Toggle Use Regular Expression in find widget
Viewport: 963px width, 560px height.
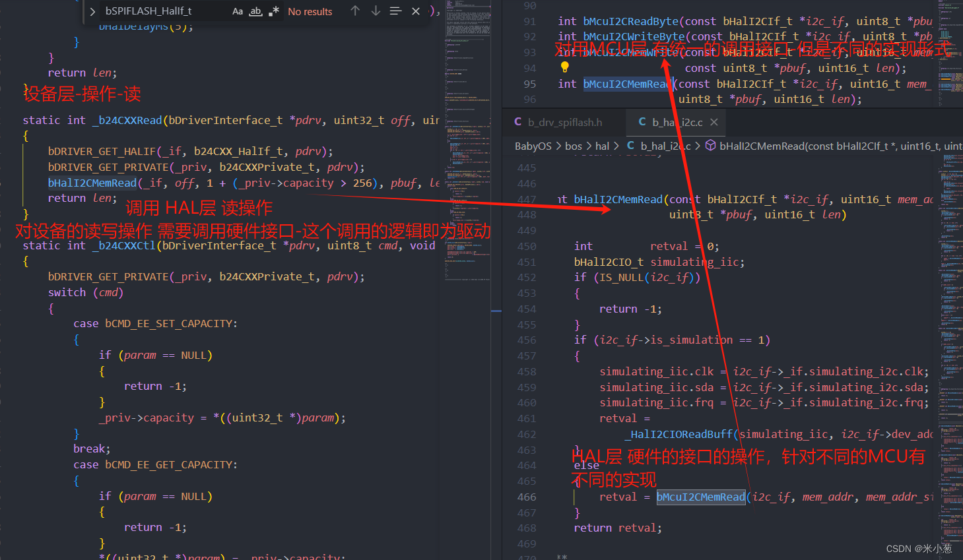pyautogui.click(x=274, y=11)
